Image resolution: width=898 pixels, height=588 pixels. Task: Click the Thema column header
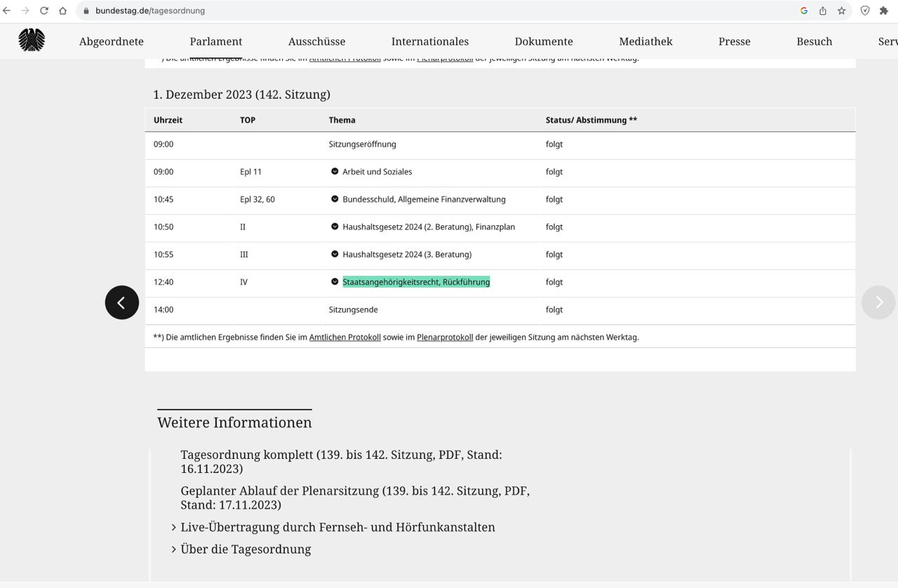point(342,120)
